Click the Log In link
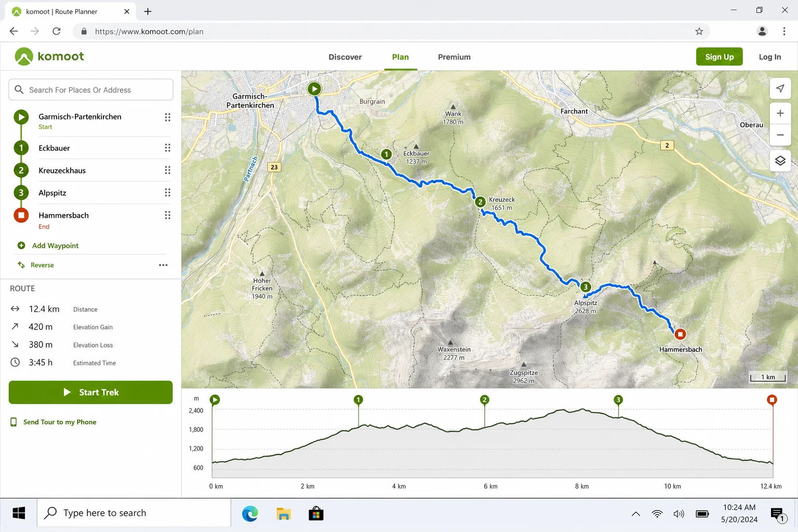 [770, 57]
